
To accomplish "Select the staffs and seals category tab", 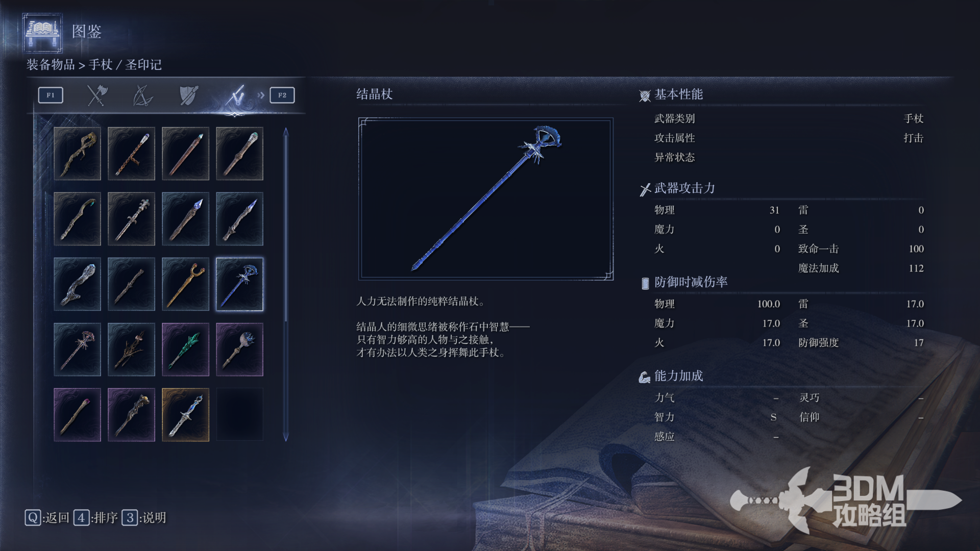I will (235, 95).
